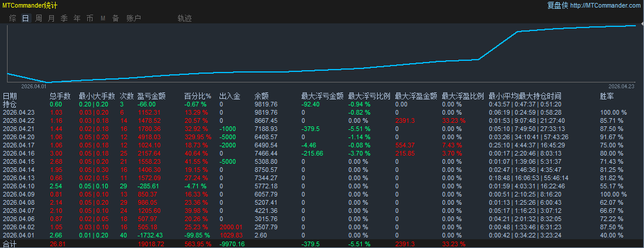
Task: Open the 币 currency tab
Action: pyautogui.click(x=90, y=18)
